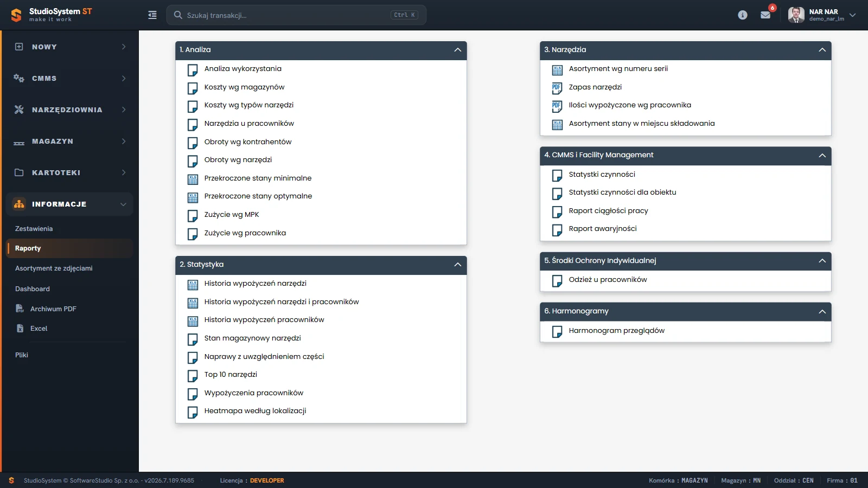Click the Archiwum PDF file icon in sidebar
Viewport: 868px width, 488px height.
tap(20, 309)
